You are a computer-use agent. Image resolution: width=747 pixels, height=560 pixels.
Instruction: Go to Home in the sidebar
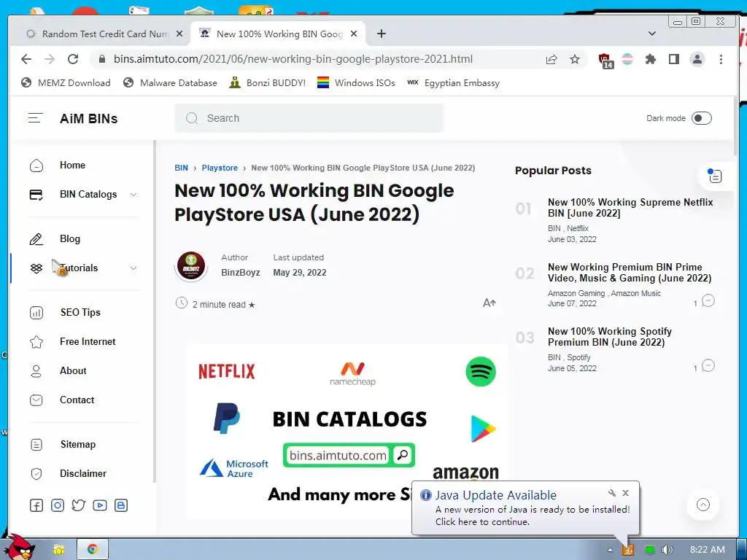[72, 166]
